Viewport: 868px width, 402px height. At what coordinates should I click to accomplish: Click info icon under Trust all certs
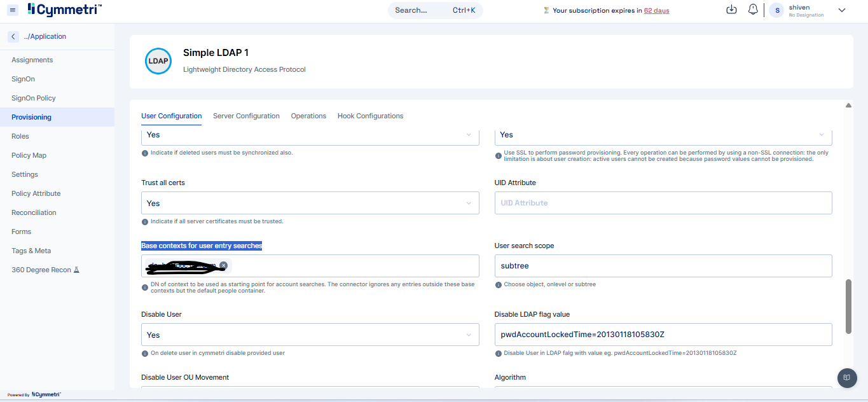[x=145, y=221]
